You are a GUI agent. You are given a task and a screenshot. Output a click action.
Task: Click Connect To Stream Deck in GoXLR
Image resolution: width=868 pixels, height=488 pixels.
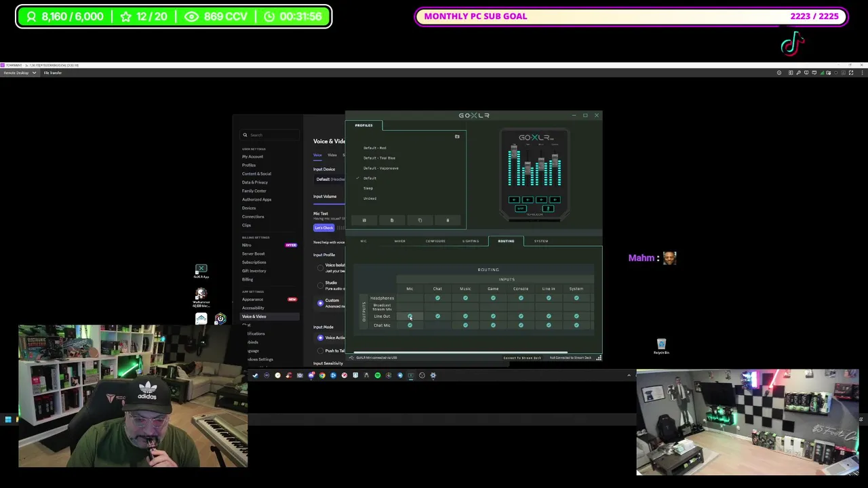[522, 358]
